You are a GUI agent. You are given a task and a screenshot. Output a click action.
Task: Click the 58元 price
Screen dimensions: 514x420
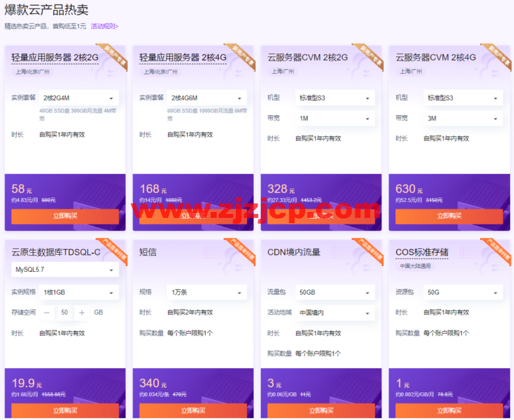pyautogui.click(x=22, y=189)
